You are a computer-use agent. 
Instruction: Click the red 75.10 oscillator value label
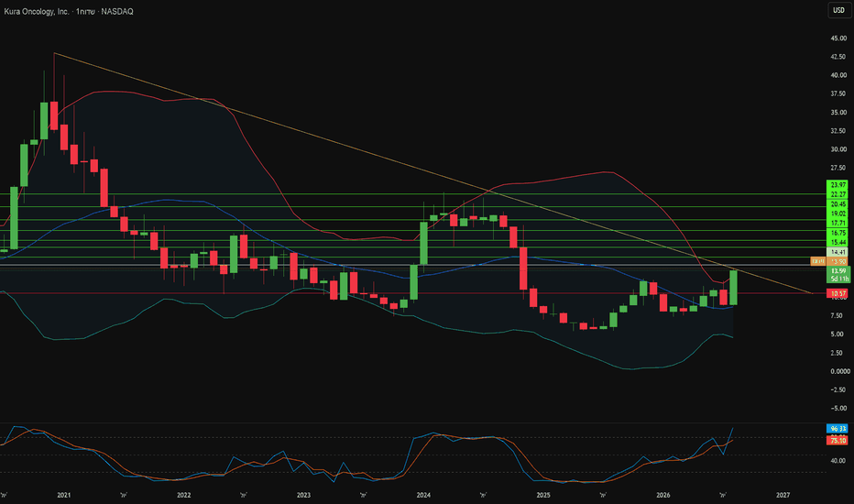pyautogui.click(x=838, y=440)
